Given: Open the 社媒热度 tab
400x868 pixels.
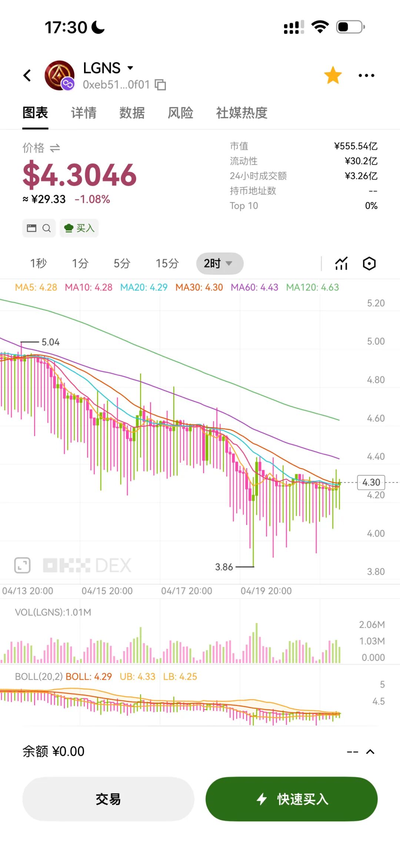Looking at the screenshot, I should (242, 113).
